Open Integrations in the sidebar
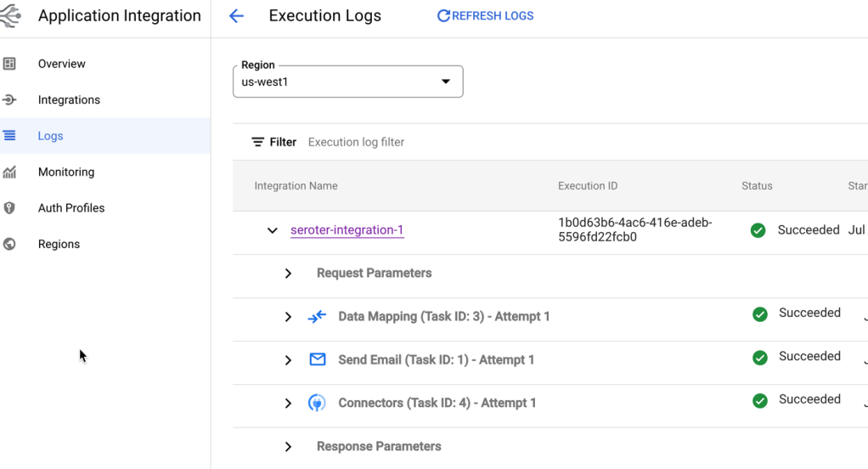Image resolution: width=868 pixels, height=469 pixels. click(x=69, y=99)
